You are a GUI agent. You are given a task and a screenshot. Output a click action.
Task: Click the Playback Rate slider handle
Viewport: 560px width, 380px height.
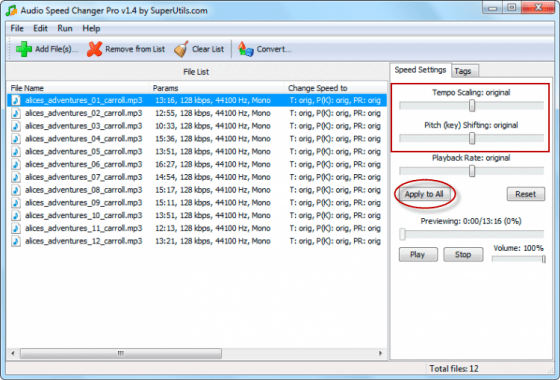point(472,171)
